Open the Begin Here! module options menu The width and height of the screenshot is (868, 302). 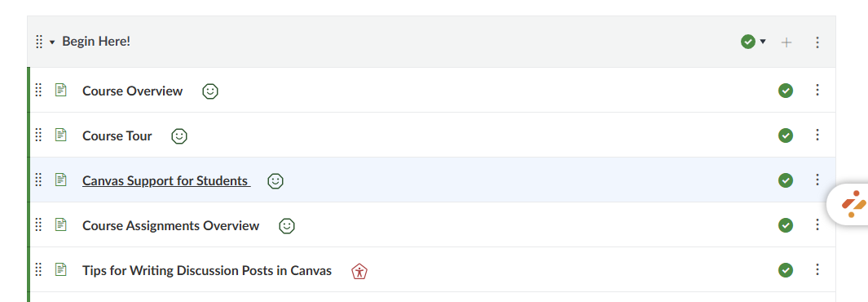pyautogui.click(x=817, y=42)
